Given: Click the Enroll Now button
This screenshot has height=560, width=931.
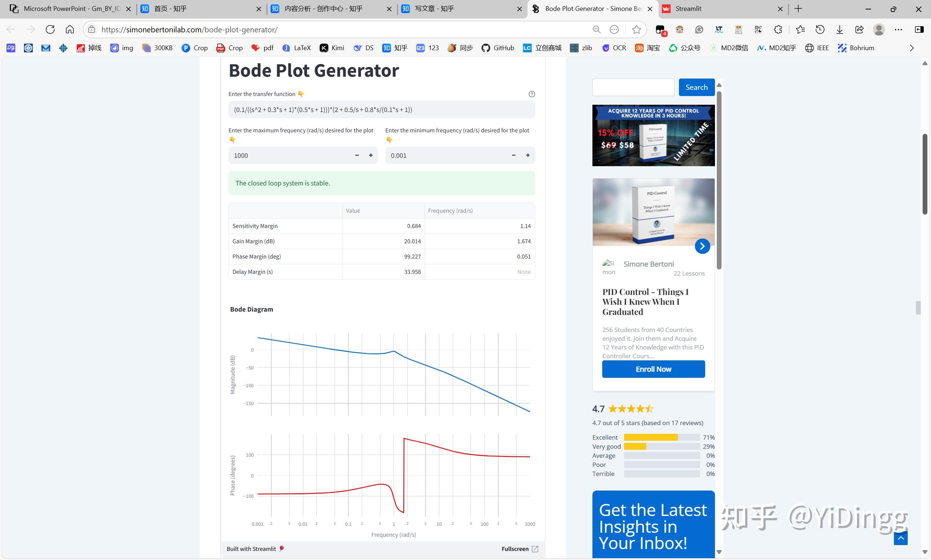Looking at the screenshot, I should [x=653, y=369].
